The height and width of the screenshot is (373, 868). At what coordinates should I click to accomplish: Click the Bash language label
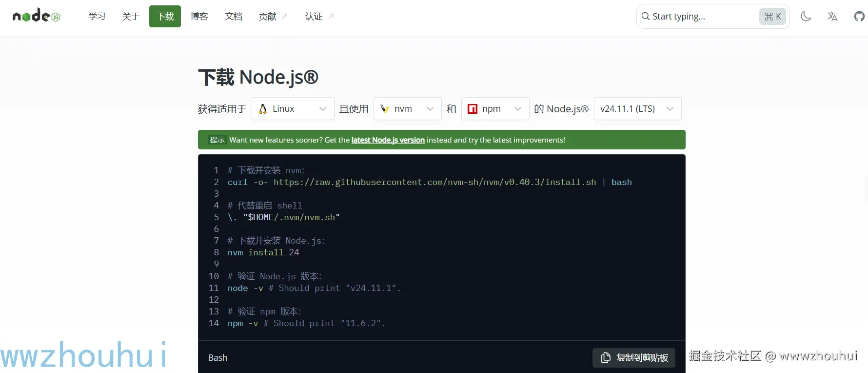pos(218,358)
